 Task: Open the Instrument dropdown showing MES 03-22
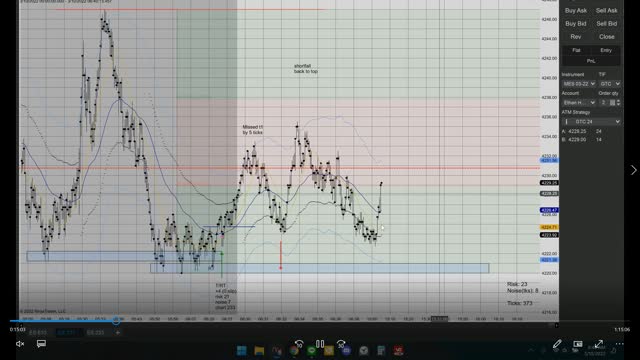(x=579, y=84)
